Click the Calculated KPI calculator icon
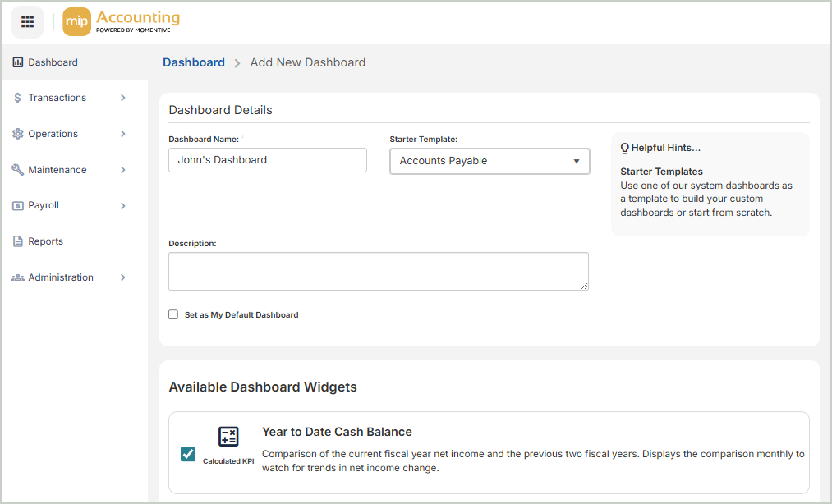This screenshot has width=832, height=504. [228, 437]
